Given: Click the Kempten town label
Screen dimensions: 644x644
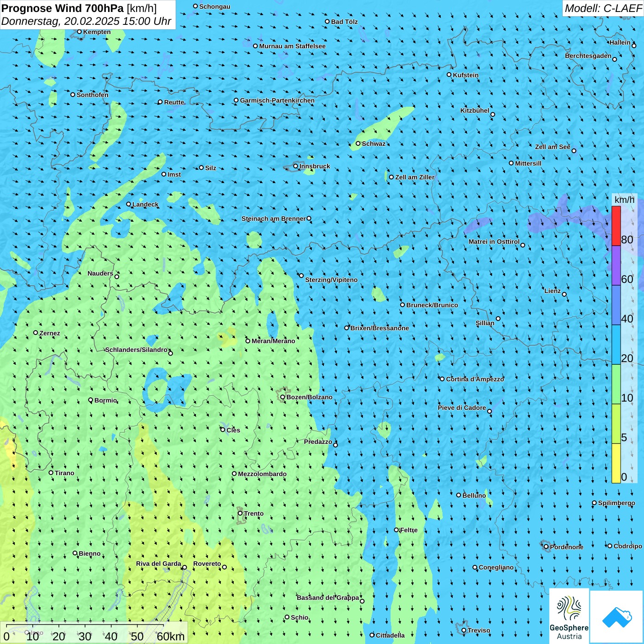Looking at the screenshot, I should [x=97, y=32].
